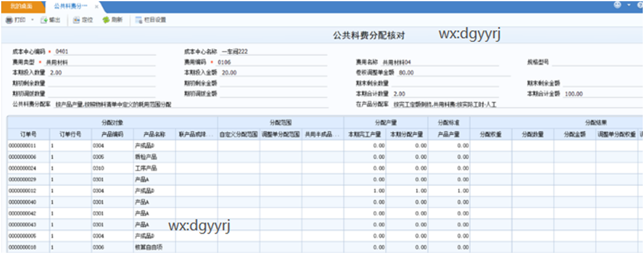Click the 费用名称 field 共用材料04

point(439,62)
